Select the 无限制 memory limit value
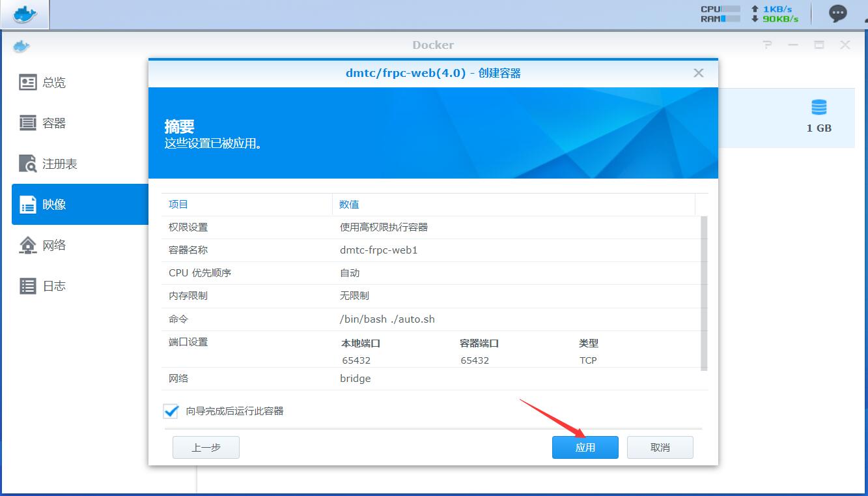 coord(354,295)
